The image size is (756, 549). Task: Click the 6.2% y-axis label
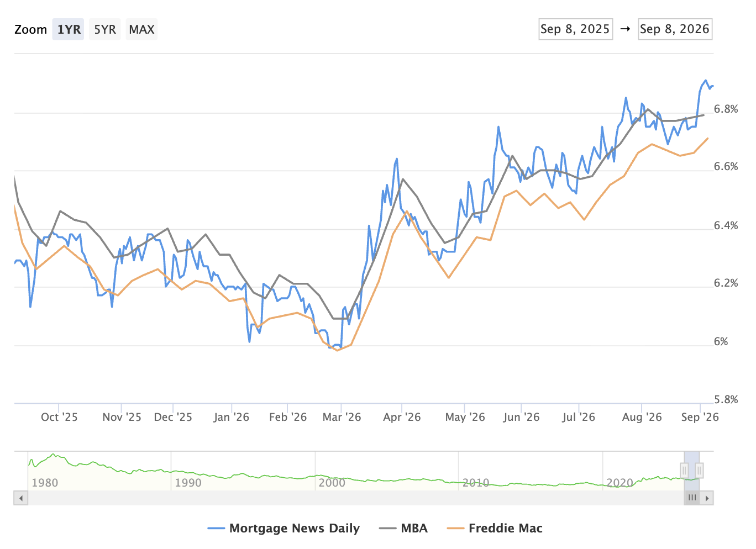pos(726,283)
